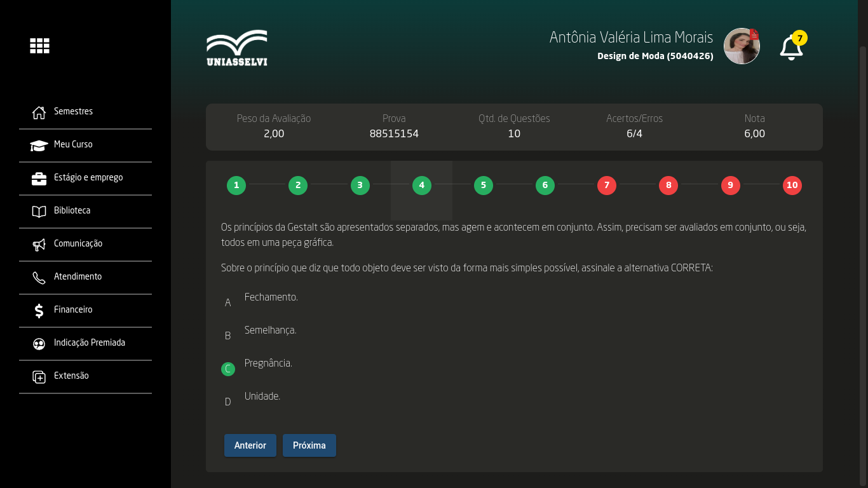Image resolution: width=868 pixels, height=488 pixels.
Task: Click the Atendimento phone icon
Action: click(x=39, y=278)
